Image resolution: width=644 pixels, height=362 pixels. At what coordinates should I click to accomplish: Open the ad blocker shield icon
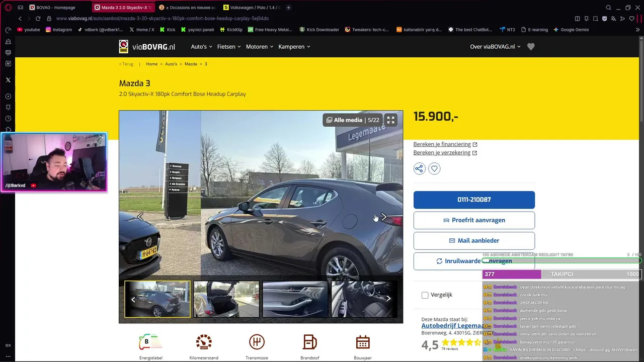(605, 19)
